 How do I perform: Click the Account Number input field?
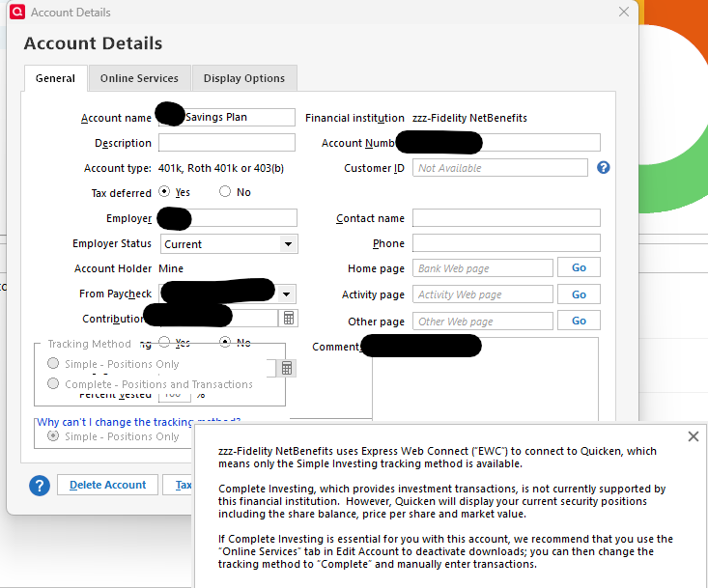tap(506, 143)
